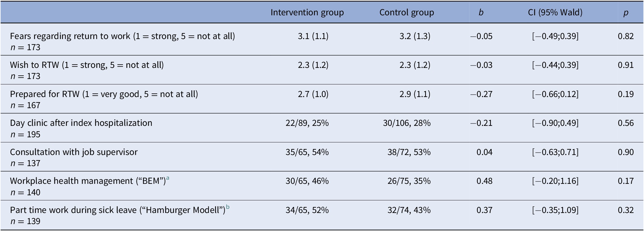Click the CI (95% Wald) column header
The height and width of the screenshot is (231, 644).
(x=555, y=12)
